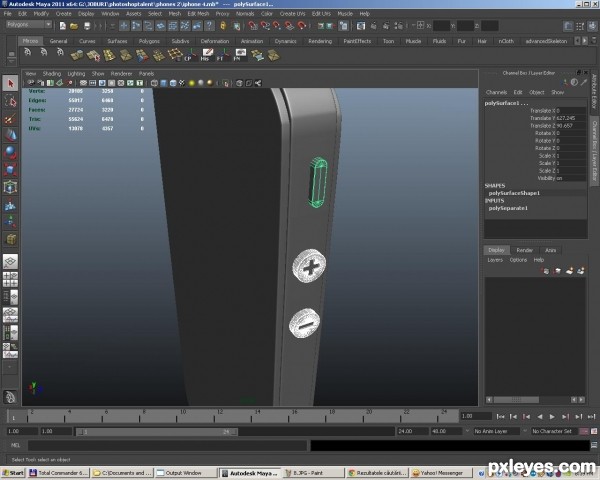Switch to the Render layer tab
The height and width of the screenshot is (480, 600).
525,250
